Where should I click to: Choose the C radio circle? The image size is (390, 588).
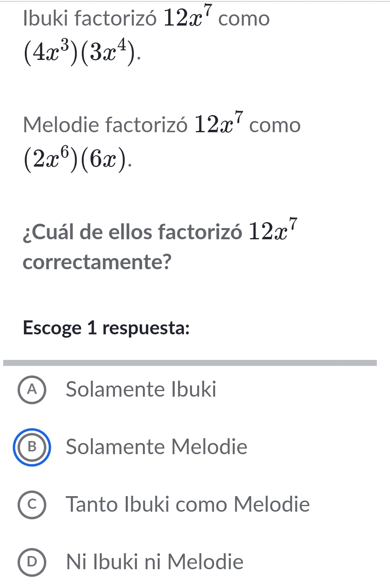(32, 505)
